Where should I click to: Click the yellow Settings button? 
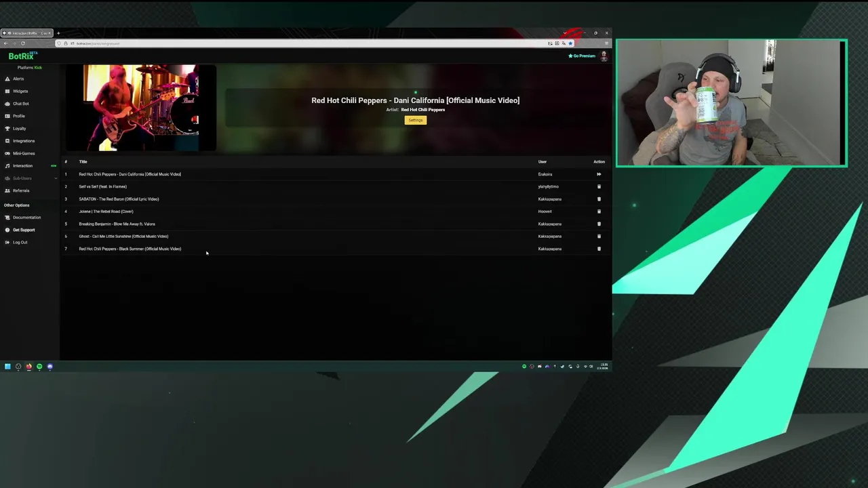tap(416, 120)
